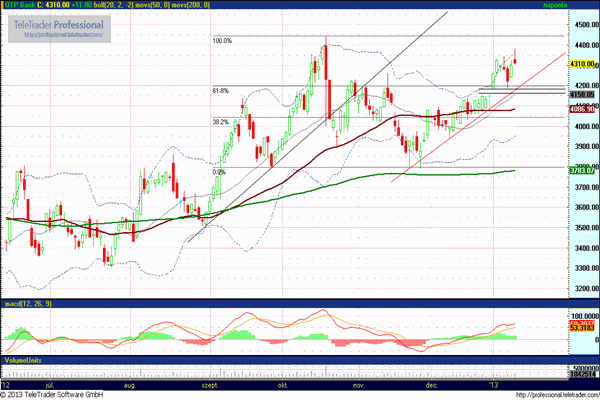The image size is (600, 400).
Task: Click the 100.0% Fibonacci level label
Action: click(222, 41)
